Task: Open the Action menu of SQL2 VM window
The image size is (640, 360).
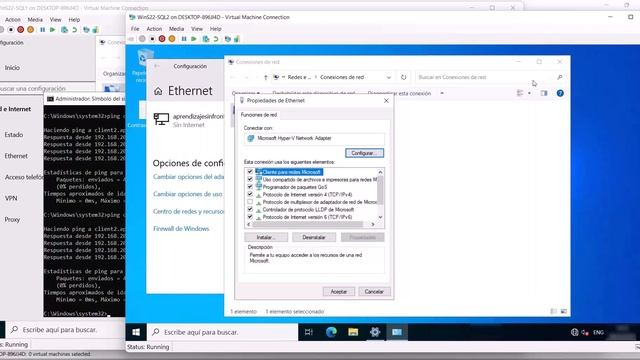Action: (x=154, y=29)
